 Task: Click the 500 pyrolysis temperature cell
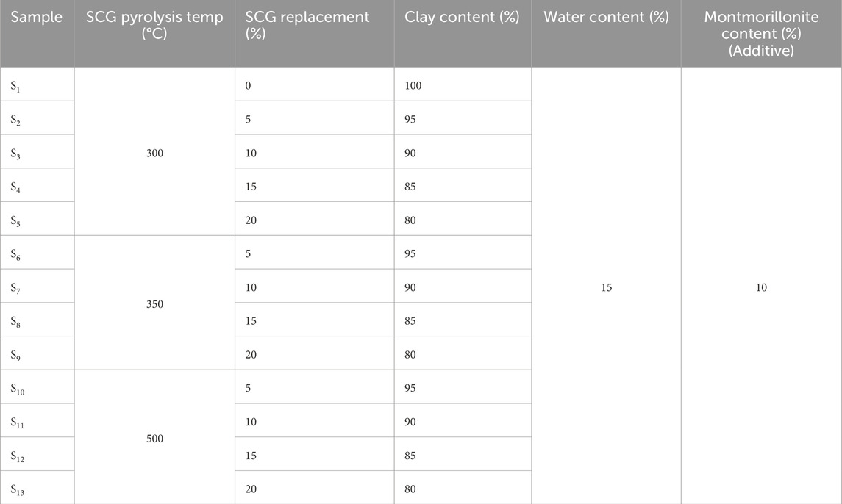coord(155,439)
